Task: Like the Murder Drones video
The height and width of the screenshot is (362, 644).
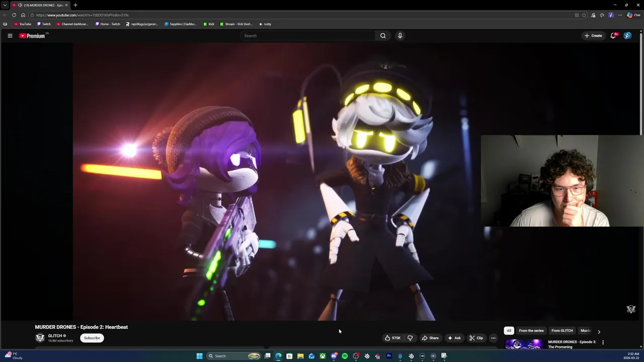Action: (393, 338)
